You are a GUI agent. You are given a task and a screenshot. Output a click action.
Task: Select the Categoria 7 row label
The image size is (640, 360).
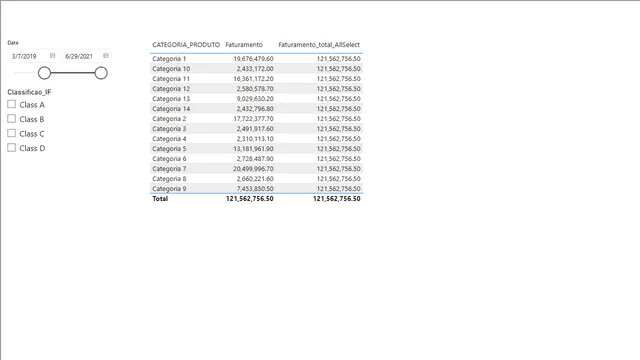[x=169, y=169]
